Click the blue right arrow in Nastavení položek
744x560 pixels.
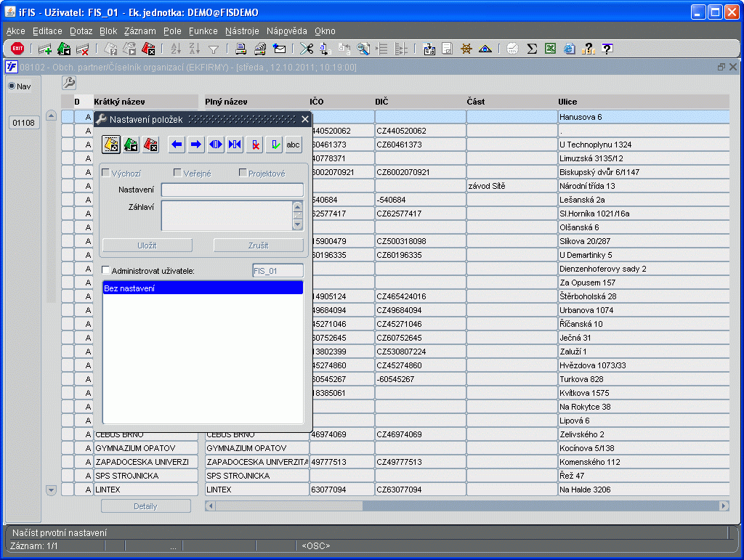click(195, 145)
